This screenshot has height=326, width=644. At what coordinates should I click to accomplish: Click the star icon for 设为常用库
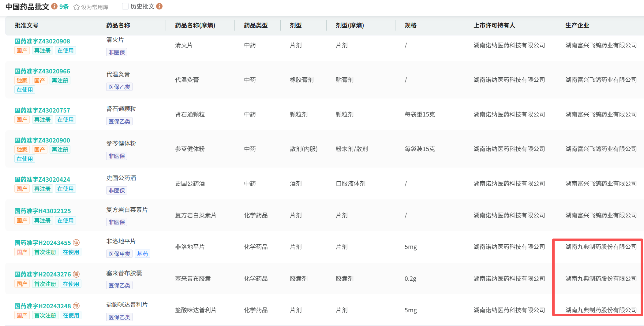coord(77,7)
